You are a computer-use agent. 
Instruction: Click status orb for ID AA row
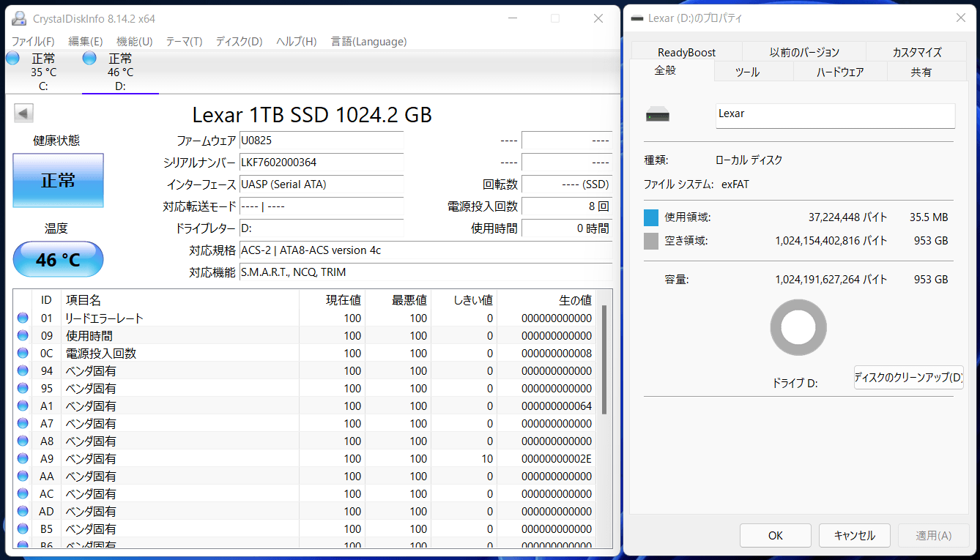pos(23,477)
